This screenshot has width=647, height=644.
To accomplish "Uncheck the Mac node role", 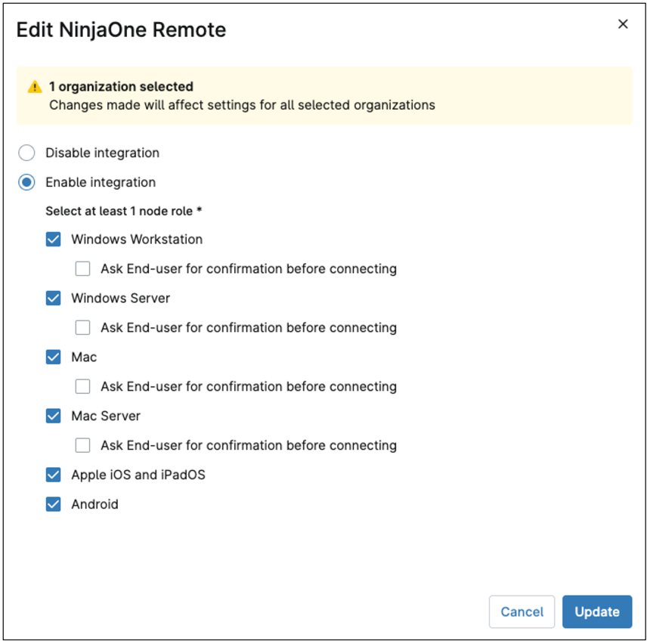I will click(x=52, y=357).
